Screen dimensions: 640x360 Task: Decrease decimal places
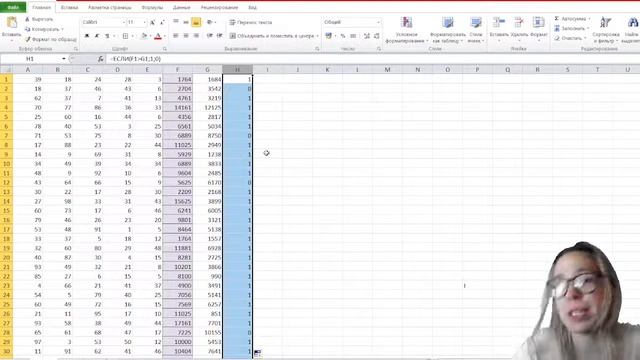[377, 36]
